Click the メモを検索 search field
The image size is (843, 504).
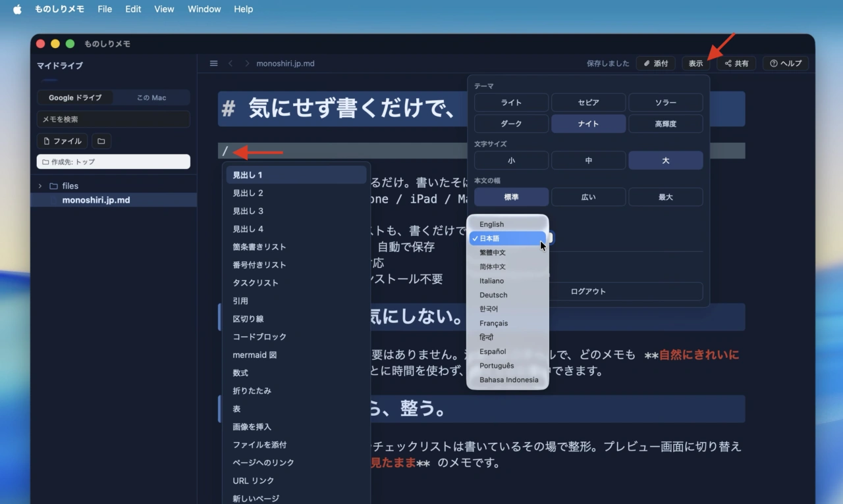(x=113, y=119)
